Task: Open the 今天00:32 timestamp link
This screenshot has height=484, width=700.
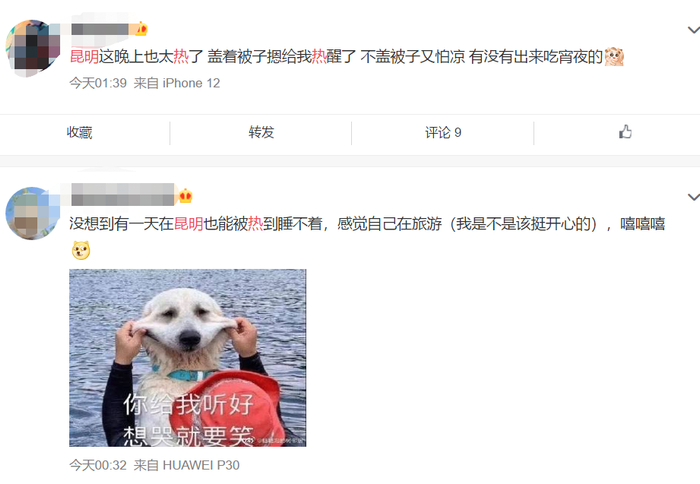Action: (x=98, y=465)
